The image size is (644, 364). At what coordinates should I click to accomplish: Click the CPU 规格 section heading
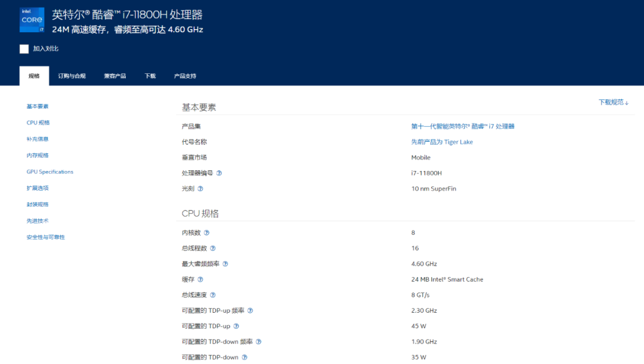[x=200, y=214]
